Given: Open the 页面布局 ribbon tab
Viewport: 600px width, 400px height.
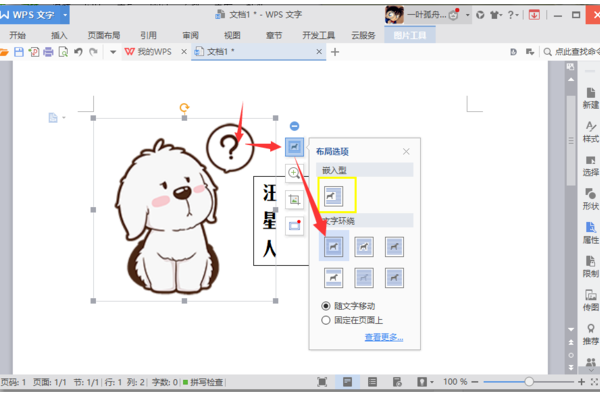Looking at the screenshot, I should tap(104, 36).
